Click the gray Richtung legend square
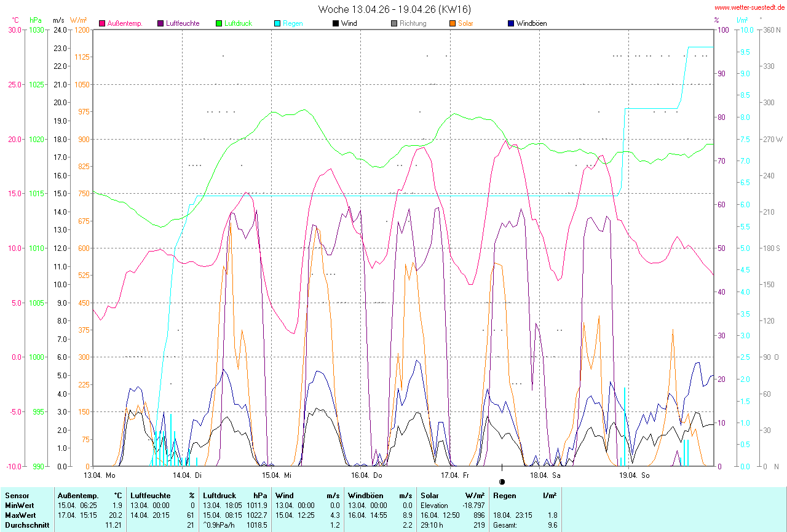Viewport: 787px width, 532px height. click(394, 24)
